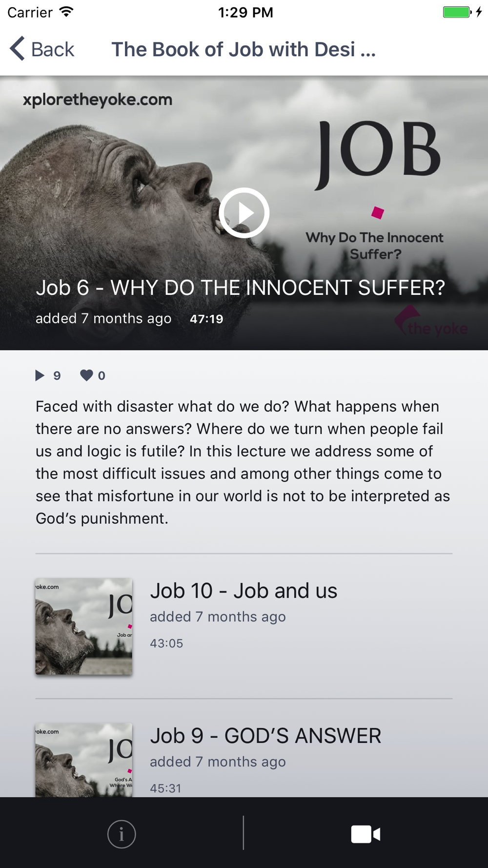Screen dimensions: 488x868
Task: Tap the Back chevron arrow
Action: pos(17,49)
